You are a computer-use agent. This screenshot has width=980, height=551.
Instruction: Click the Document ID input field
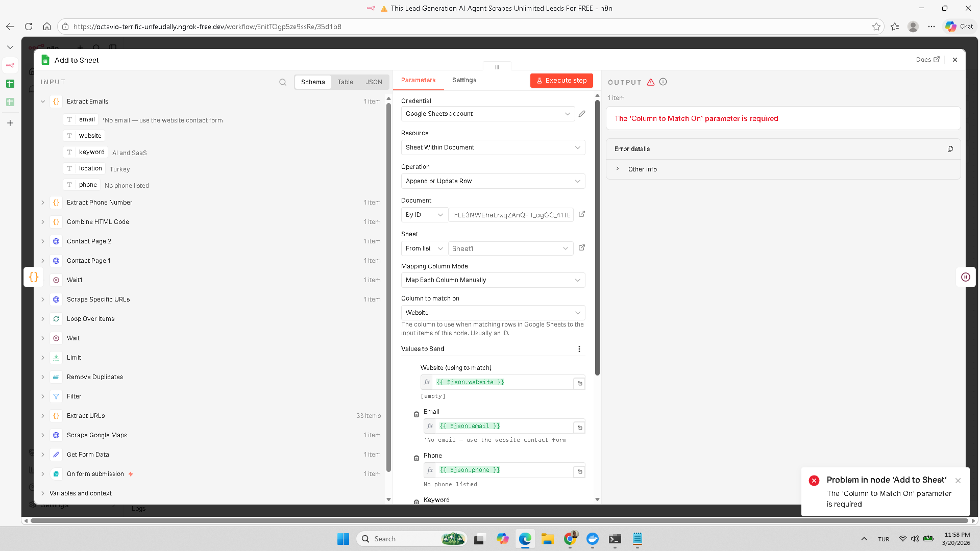point(510,215)
